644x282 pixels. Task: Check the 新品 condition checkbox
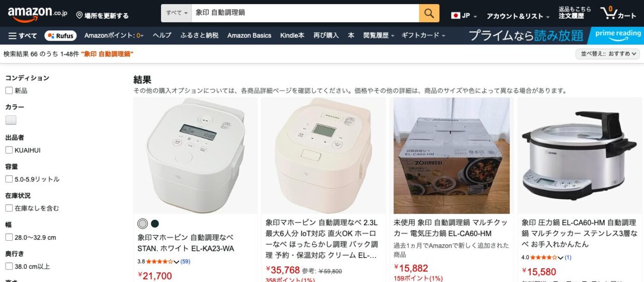click(9, 91)
